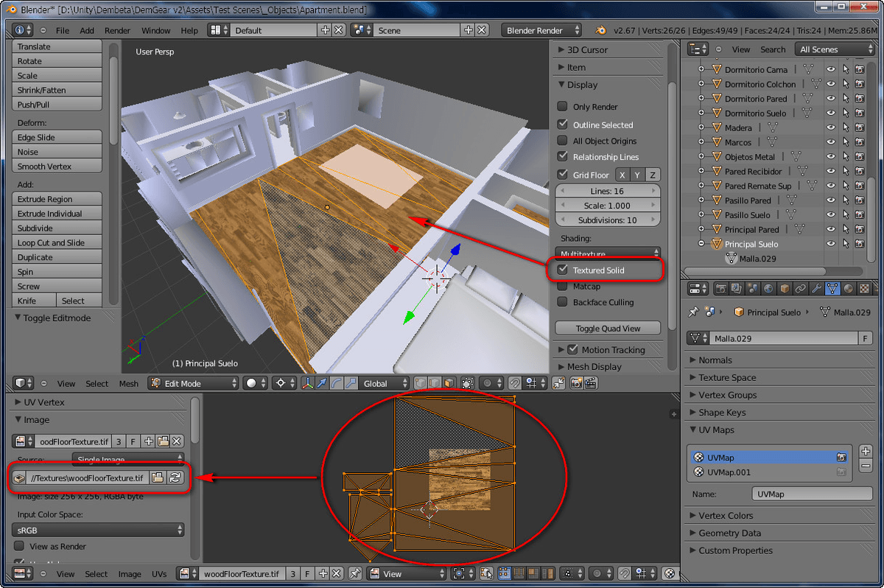The height and width of the screenshot is (588, 884).
Task: Enable the Backface Culling checkbox
Action: point(561,302)
